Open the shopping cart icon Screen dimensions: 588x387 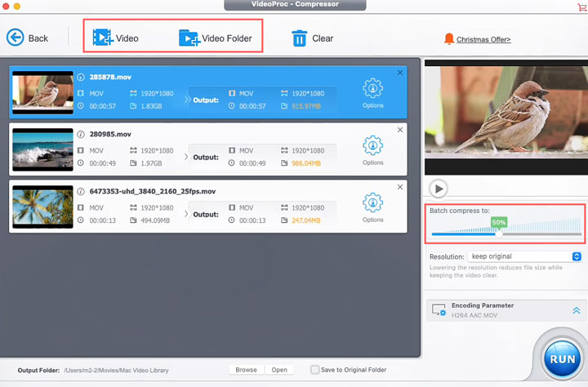pos(582,7)
